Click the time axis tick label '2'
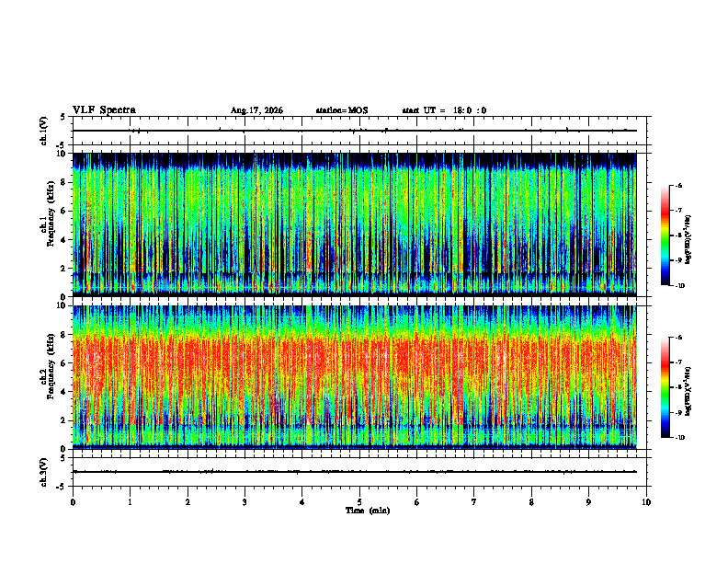Screen dimensions: 728x563 click(x=188, y=502)
